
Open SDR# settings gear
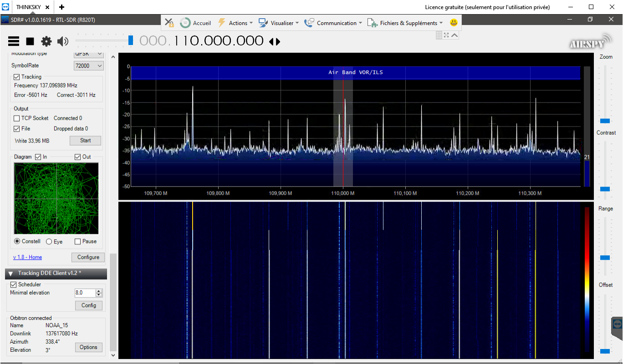46,41
